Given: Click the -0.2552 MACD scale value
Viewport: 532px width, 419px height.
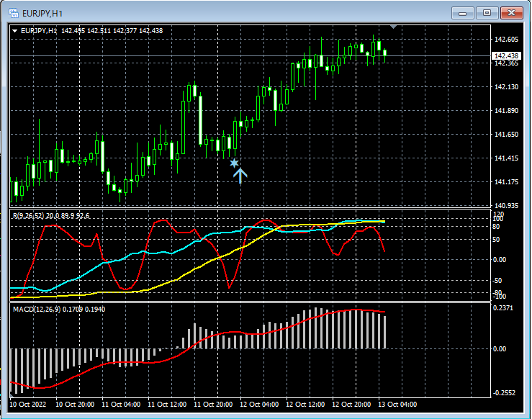Looking at the screenshot, I should click(x=504, y=393).
